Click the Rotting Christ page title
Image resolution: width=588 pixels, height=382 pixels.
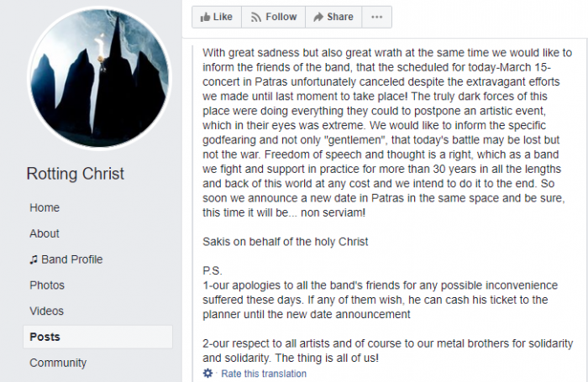click(75, 174)
